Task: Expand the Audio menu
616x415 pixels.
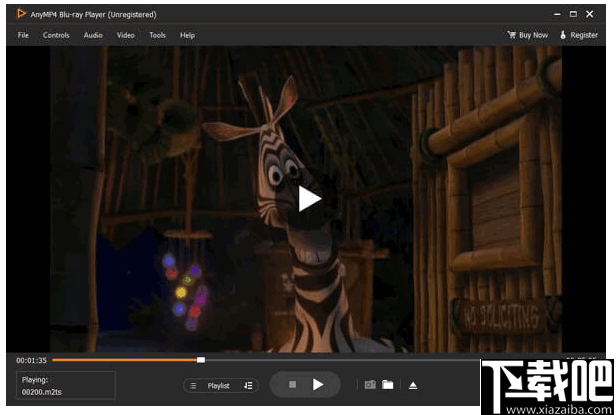Action: pyautogui.click(x=93, y=35)
